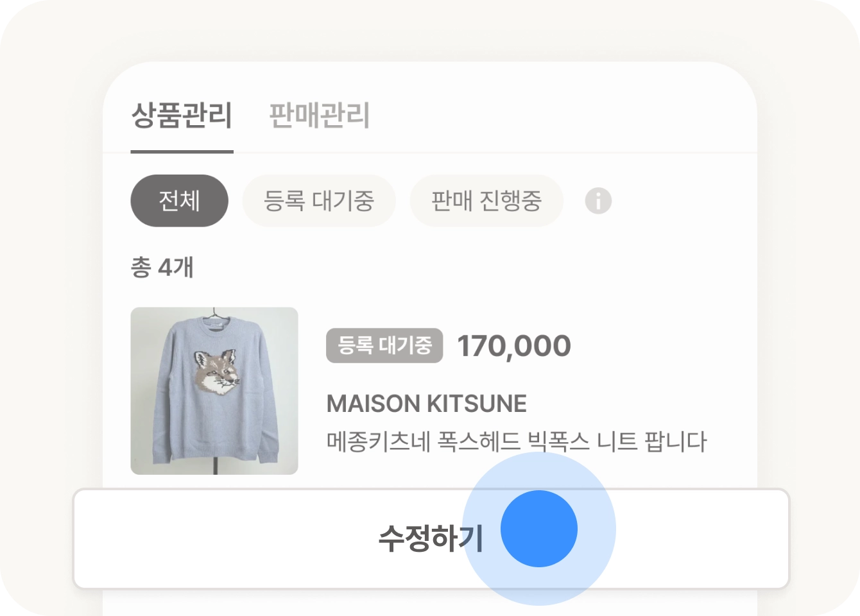This screenshot has height=616, width=860.
Task: Open the 메종키츠네 폭스헤드 빅폭스 니트 listing title
Action: pyautogui.click(x=516, y=441)
